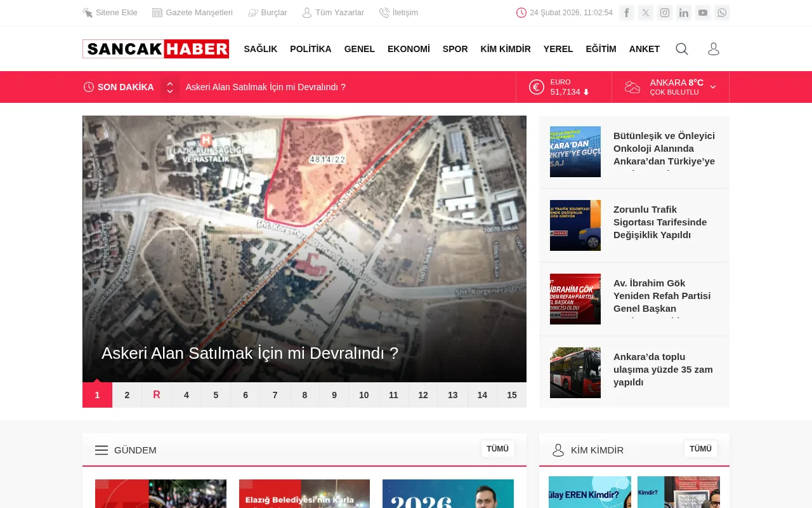Viewport: 812px width, 508px height.
Task: Show previous breaking news with up arrow
Action: coord(170,83)
